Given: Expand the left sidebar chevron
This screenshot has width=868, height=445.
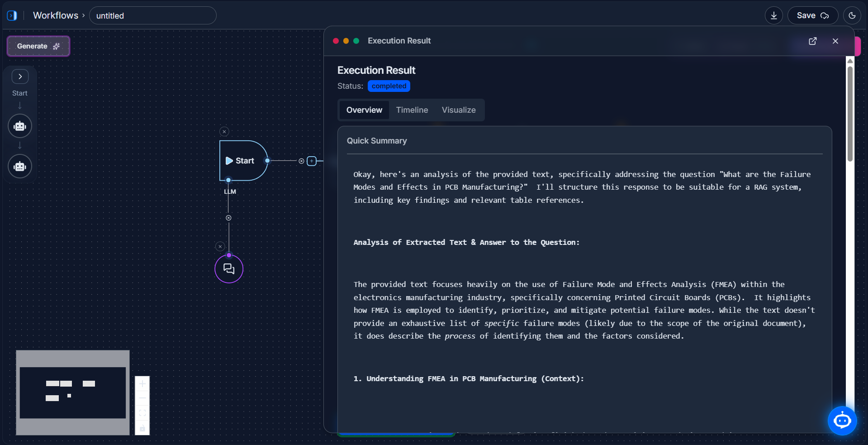Looking at the screenshot, I should (20, 77).
